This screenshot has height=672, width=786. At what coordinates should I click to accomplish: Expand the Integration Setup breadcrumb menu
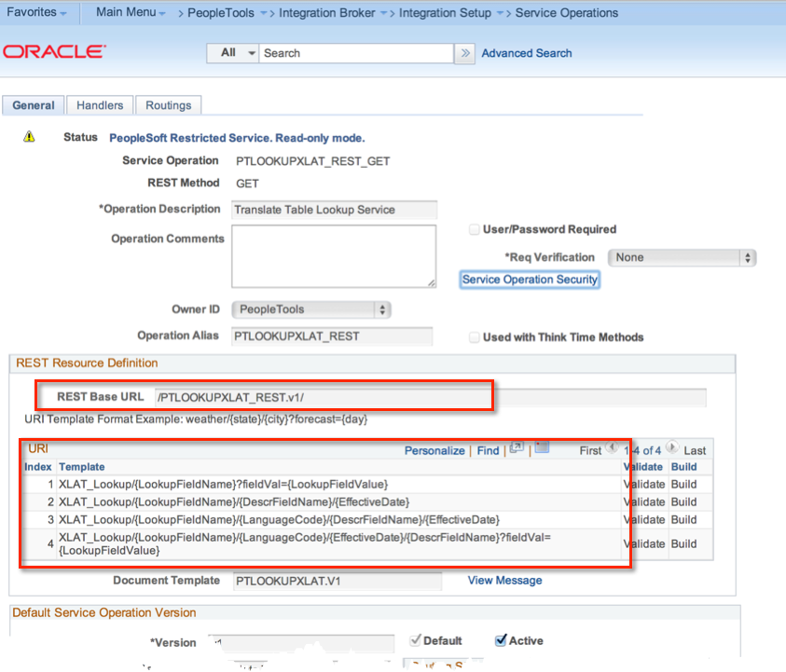click(x=500, y=13)
